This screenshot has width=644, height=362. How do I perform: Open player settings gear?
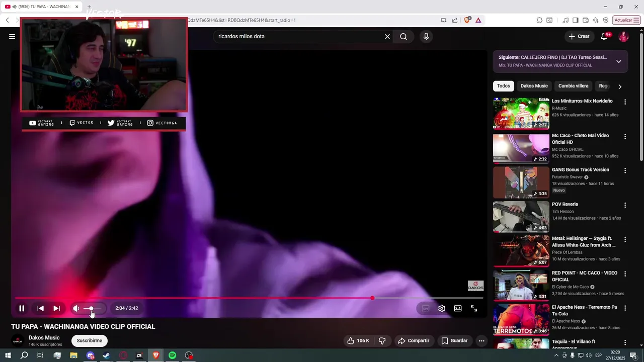(442, 308)
